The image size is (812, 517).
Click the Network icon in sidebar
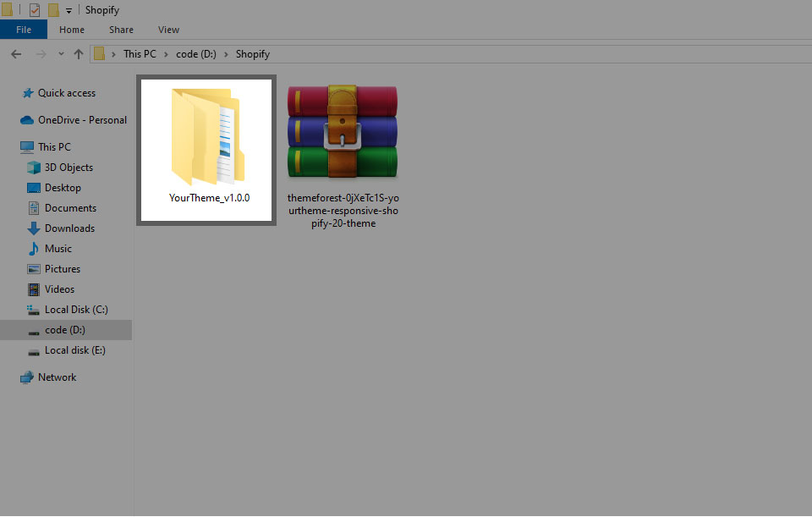coord(27,377)
